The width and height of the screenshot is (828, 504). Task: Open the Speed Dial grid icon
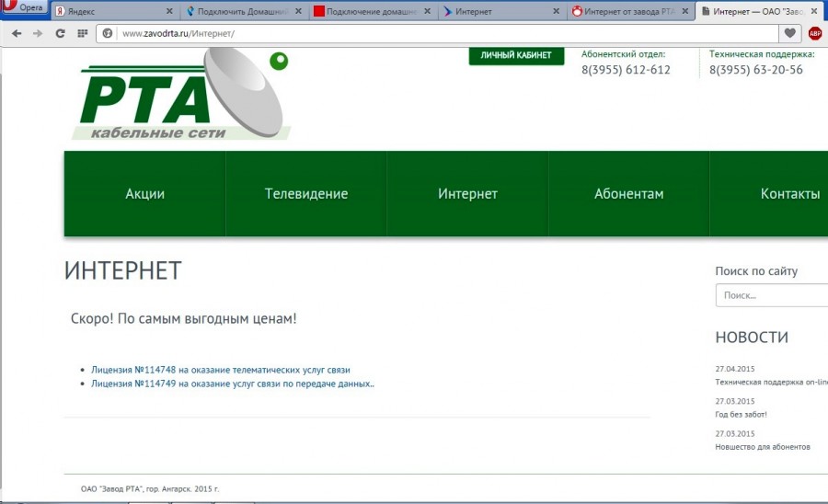83,33
